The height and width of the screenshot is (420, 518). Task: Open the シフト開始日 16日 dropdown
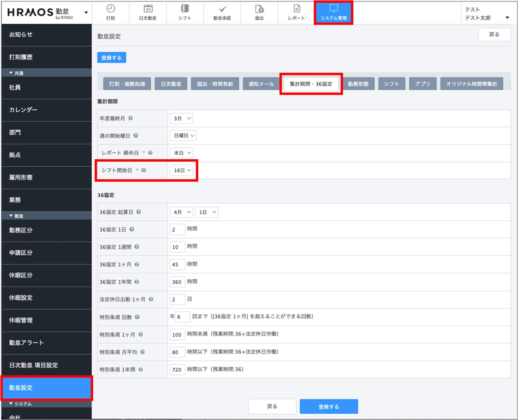point(182,170)
